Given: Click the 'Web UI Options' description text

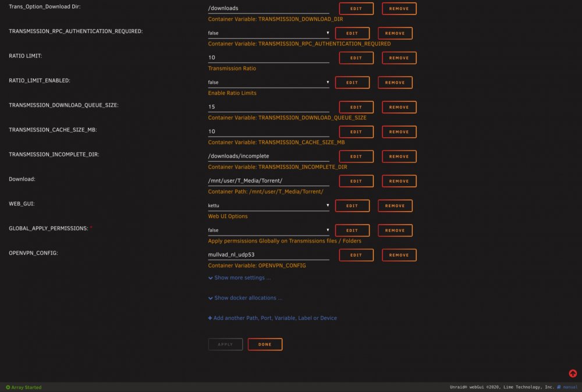Looking at the screenshot, I should click(x=228, y=216).
